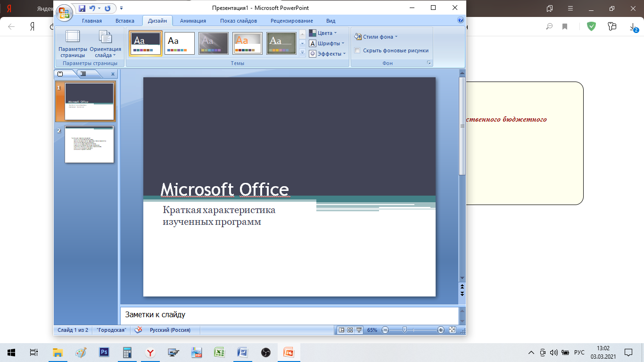644x362 pixels.
Task: Open Photoshop from the taskbar
Action: click(104, 352)
